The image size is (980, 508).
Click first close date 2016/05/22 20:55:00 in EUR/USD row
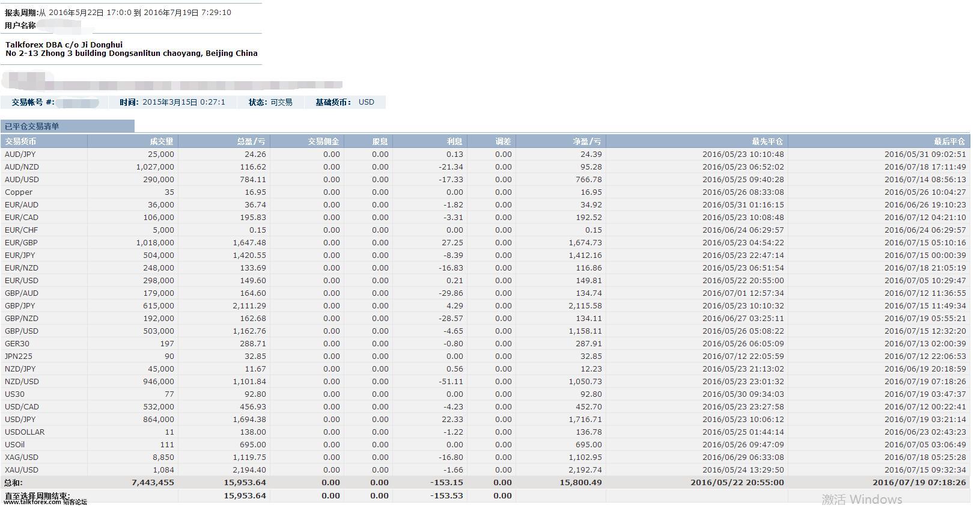[743, 281]
